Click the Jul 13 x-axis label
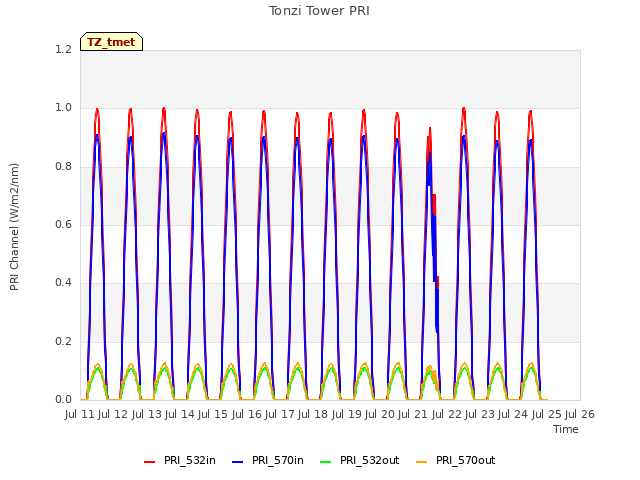This screenshot has height=480, width=640. [147, 414]
